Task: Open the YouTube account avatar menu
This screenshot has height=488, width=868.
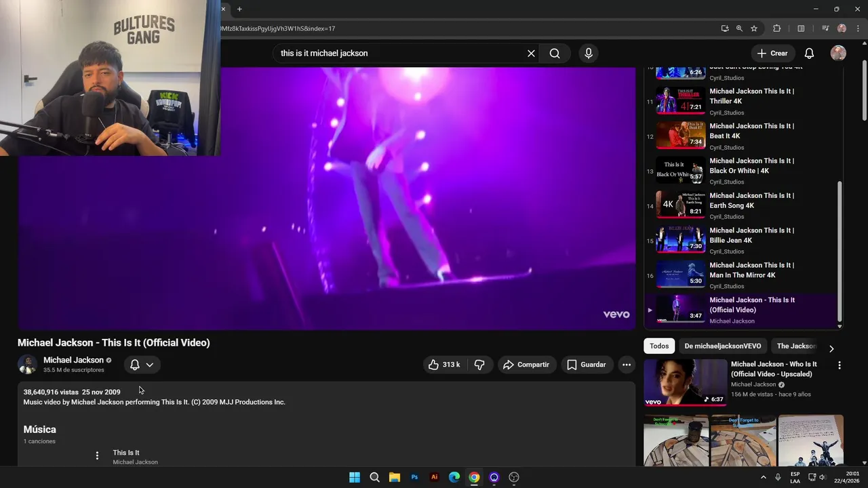Action: tap(838, 54)
